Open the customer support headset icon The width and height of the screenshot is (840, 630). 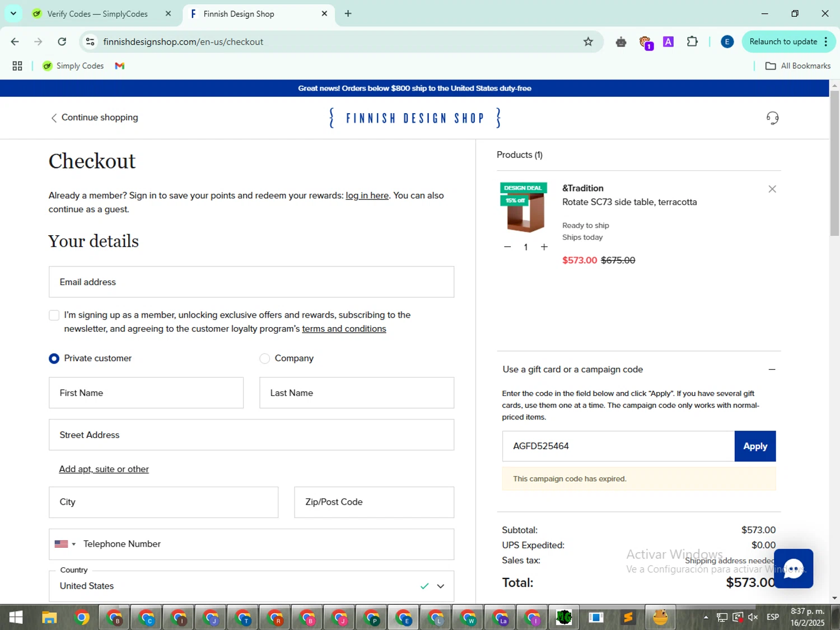pyautogui.click(x=772, y=118)
